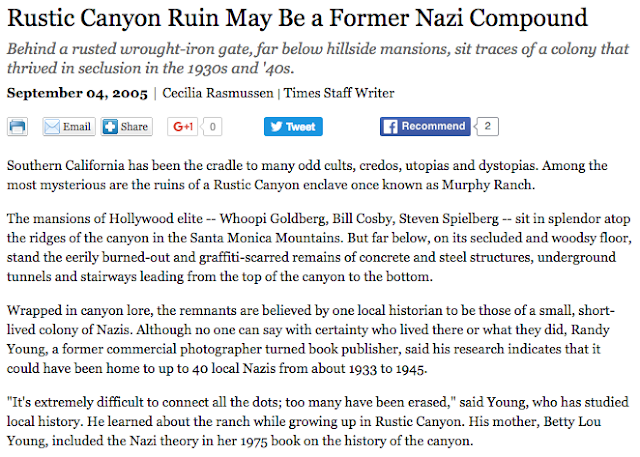The image size is (640, 457).
Task: Click the printer icon
Action: (x=18, y=127)
